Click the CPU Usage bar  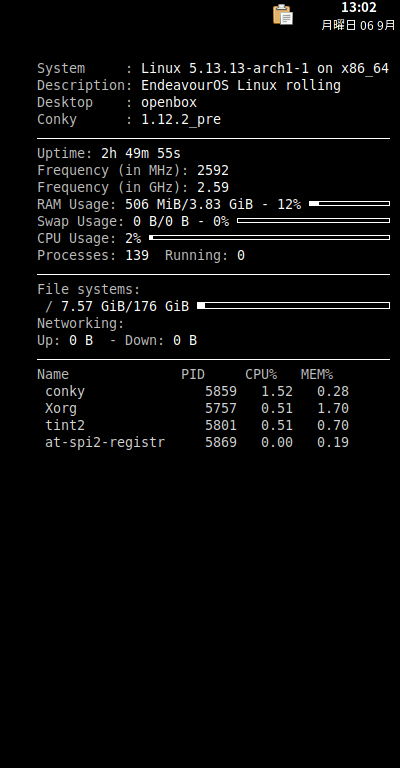[x=269, y=238]
